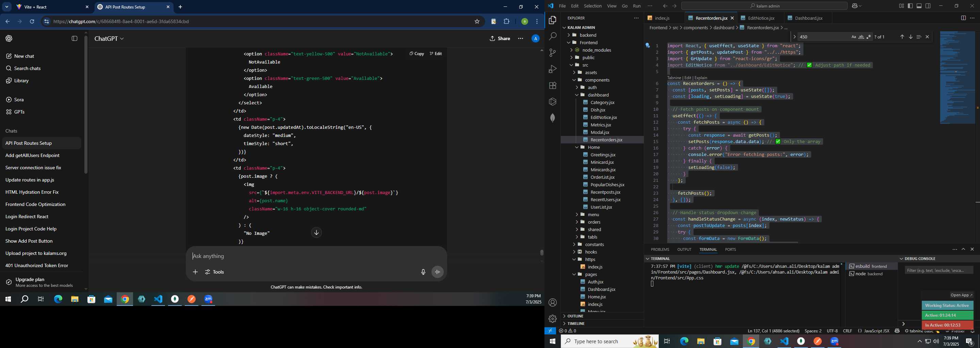Open the Selection menu in VS Code
The width and height of the screenshot is (980, 348).
click(593, 6)
